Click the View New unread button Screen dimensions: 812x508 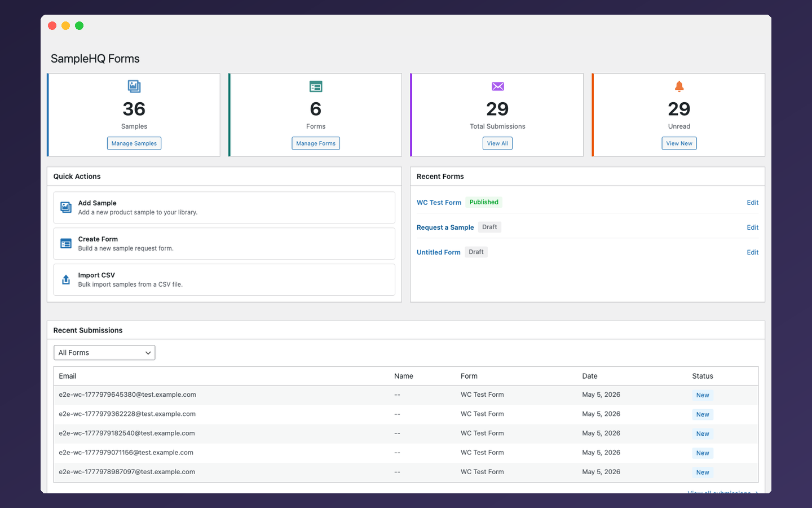click(679, 143)
